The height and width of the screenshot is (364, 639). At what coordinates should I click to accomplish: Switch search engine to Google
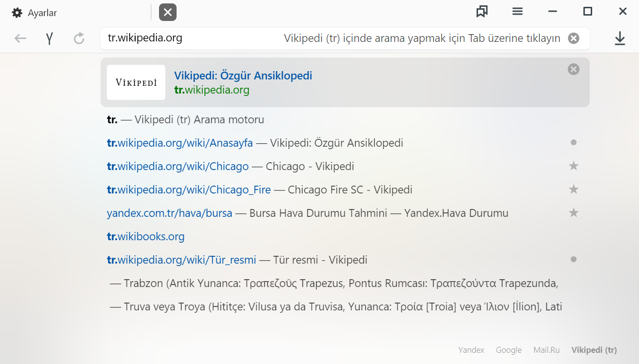tap(509, 350)
